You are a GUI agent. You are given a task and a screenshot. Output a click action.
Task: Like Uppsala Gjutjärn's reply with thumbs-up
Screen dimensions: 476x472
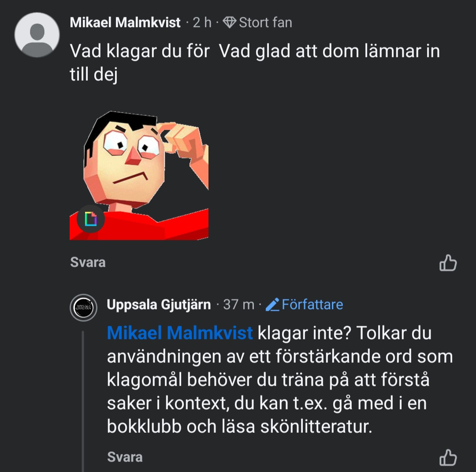pyautogui.click(x=448, y=457)
